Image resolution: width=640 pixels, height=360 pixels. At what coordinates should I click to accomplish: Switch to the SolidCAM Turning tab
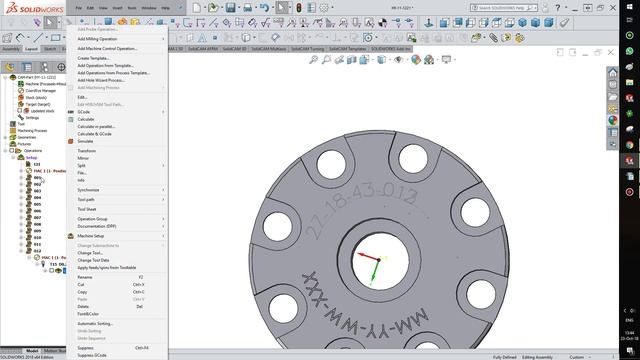tap(307, 49)
